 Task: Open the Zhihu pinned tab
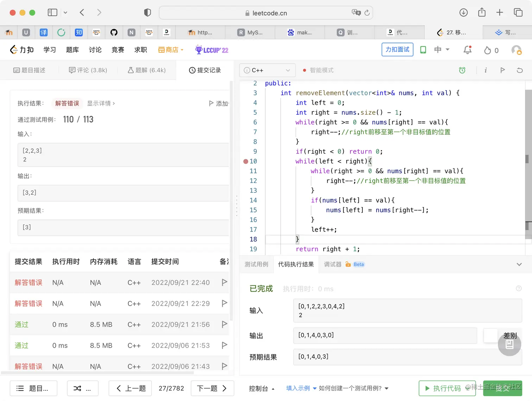[79, 32]
